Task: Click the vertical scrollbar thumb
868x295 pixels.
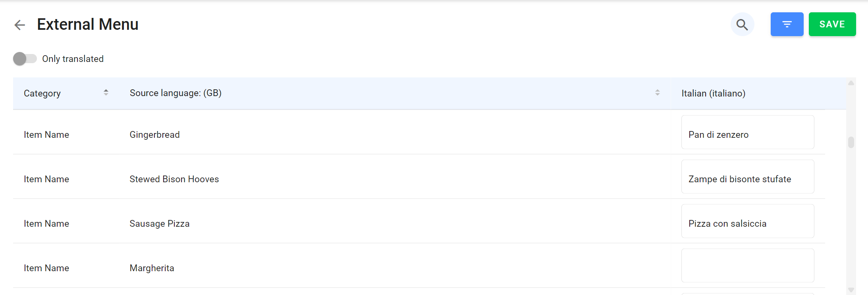Action: (x=851, y=142)
